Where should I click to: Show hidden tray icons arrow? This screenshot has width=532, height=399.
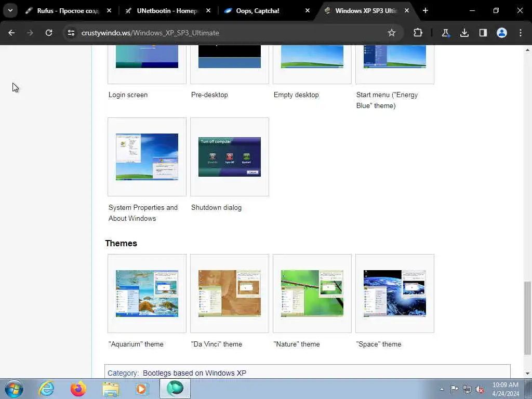[x=442, y=389]
